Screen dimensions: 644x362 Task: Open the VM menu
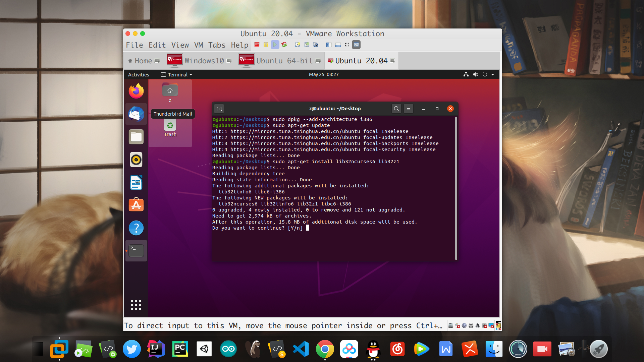point(199,45)
